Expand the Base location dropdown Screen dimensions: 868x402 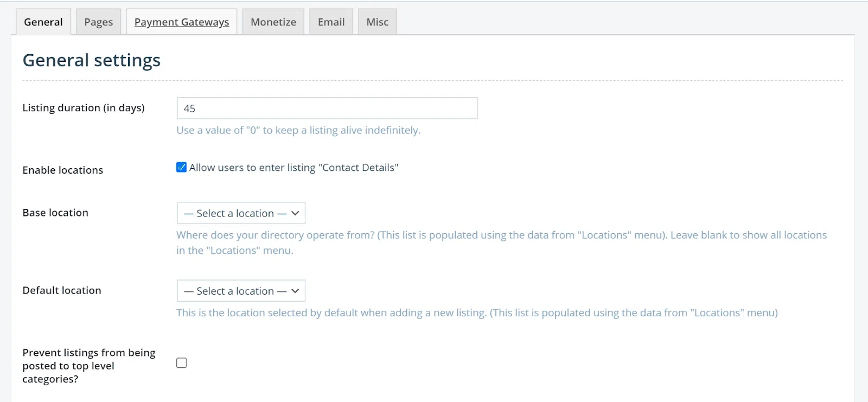[x=241, y=213]
